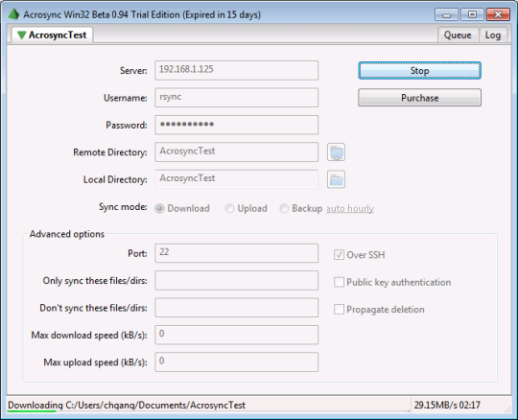Open the auto hourly link
The width and height of the screenshot is (518, 420).
[350, 209]
